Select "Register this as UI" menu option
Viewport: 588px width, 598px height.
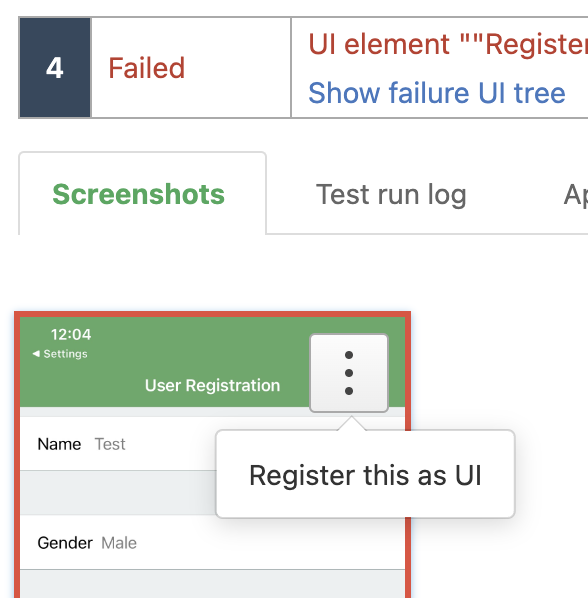pyautogui.click(x=365, y=475)
